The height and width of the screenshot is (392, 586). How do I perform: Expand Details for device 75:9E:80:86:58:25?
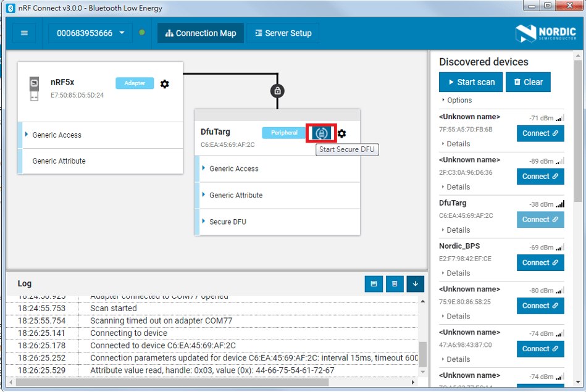[x=456, y=316]
